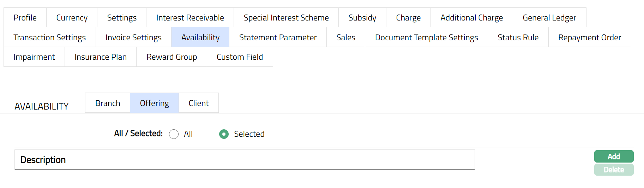Open the General Ledger tab
Screen dimensions: 644x188
(549, 18)
